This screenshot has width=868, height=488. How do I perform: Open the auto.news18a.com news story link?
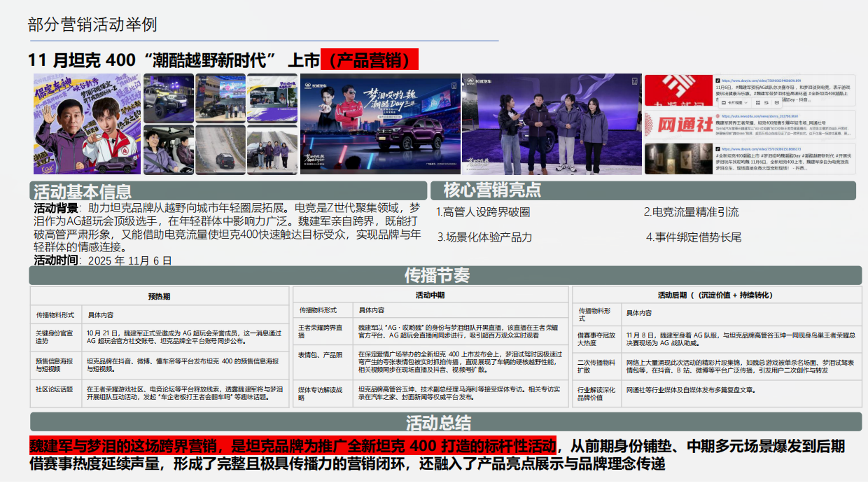click(759, 116)
